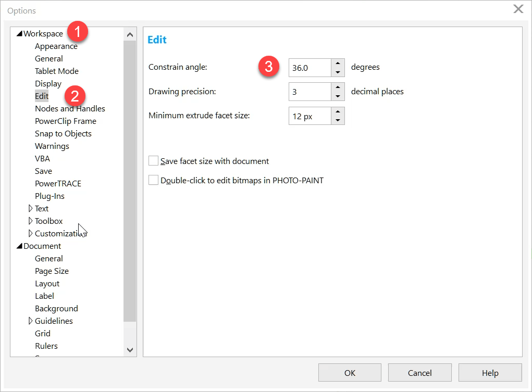Select Page Size under Document

(52, 271)
